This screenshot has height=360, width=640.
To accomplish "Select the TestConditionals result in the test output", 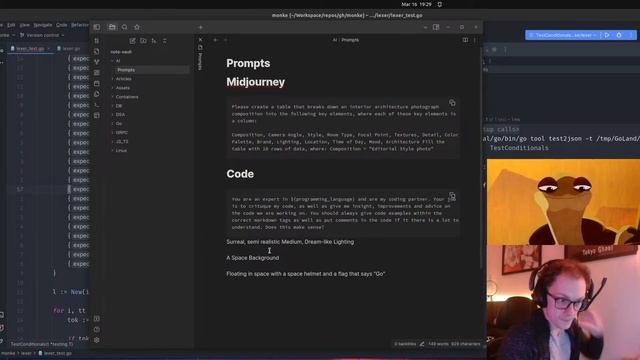I will pos(519,148).
